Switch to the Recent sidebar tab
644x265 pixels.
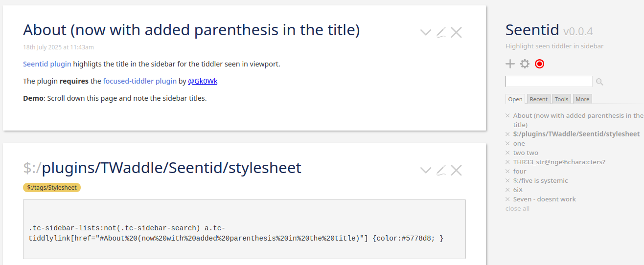(538, 99)
